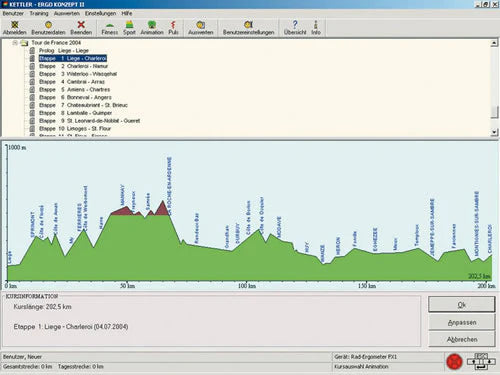The image size is (500, 375).
Task: Click the red round status icon
Action: tap(454, 362)
